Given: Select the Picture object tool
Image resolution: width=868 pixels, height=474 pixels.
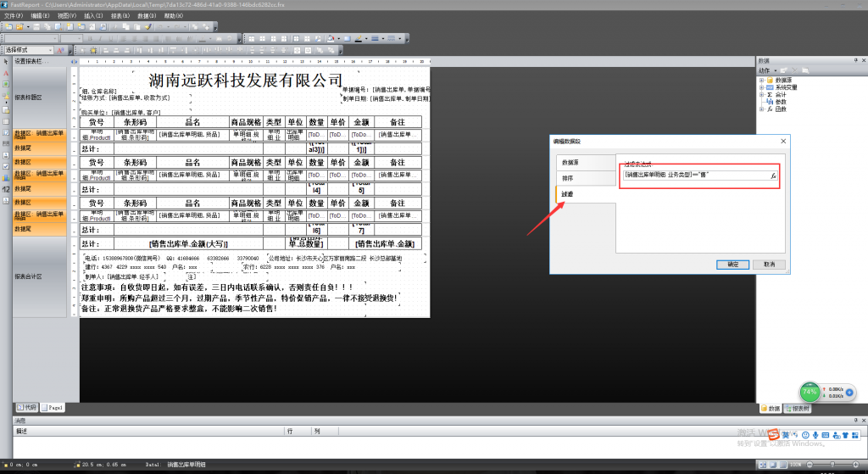Looking at the screenshot, I should click(6, 84).
